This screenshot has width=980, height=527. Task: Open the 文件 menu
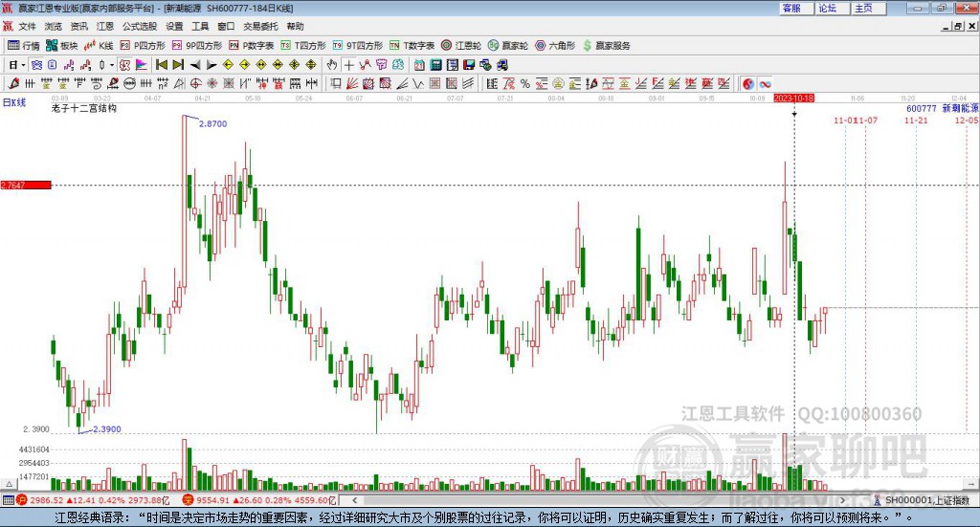(27, 26)
